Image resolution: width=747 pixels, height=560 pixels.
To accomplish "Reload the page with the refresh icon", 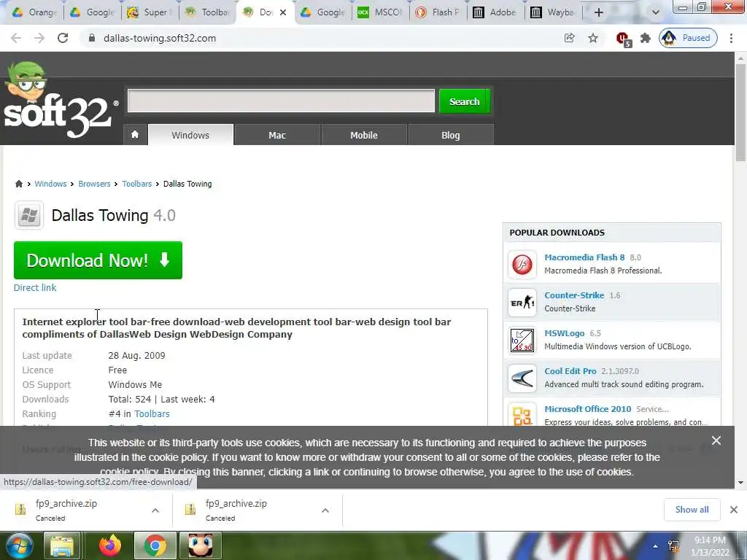I will coord(63,38).
